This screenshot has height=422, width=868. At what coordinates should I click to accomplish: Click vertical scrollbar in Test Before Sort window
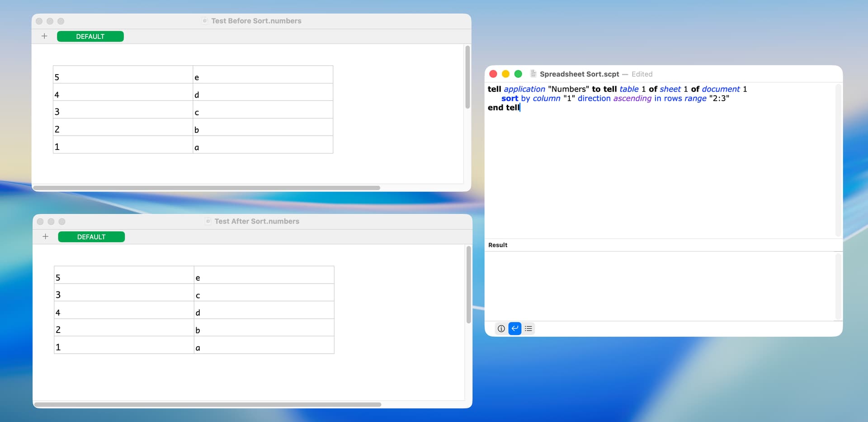[467, 77]
